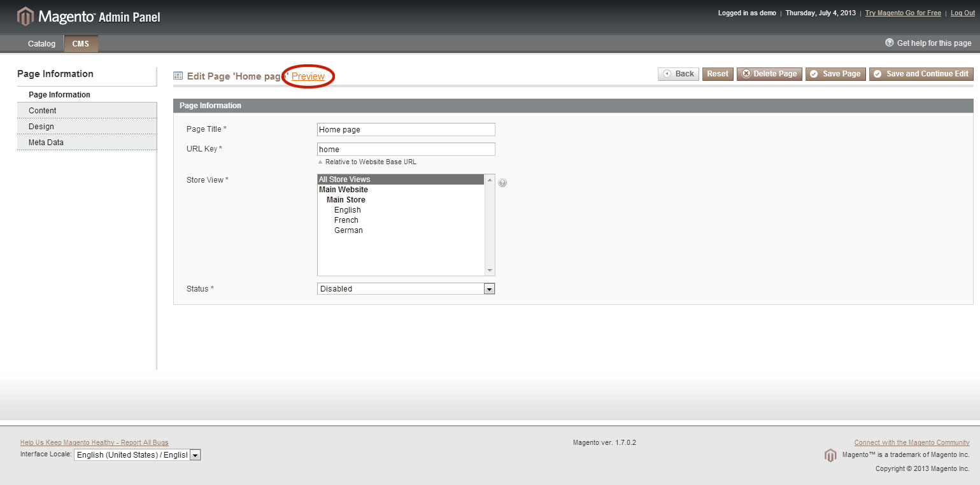Screen dimensions: 980x485
Task: Open Get help for this page
Action: [x=928, y=43]
